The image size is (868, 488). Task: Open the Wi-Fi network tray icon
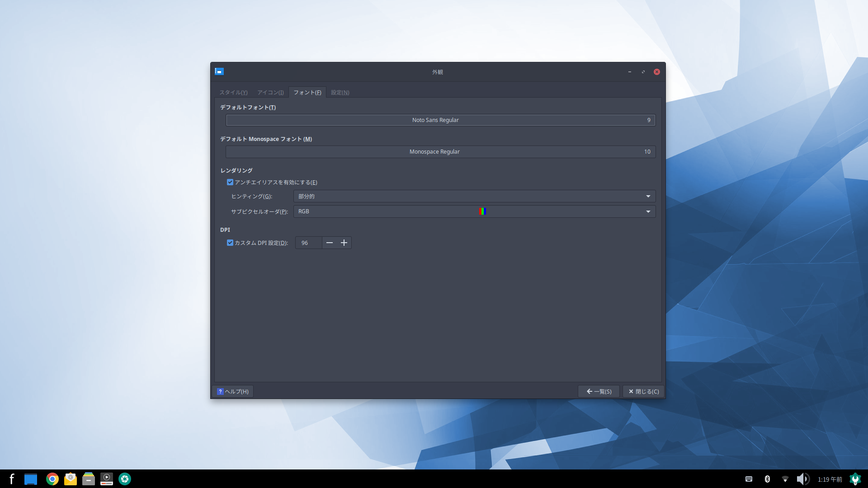point(785,479)
